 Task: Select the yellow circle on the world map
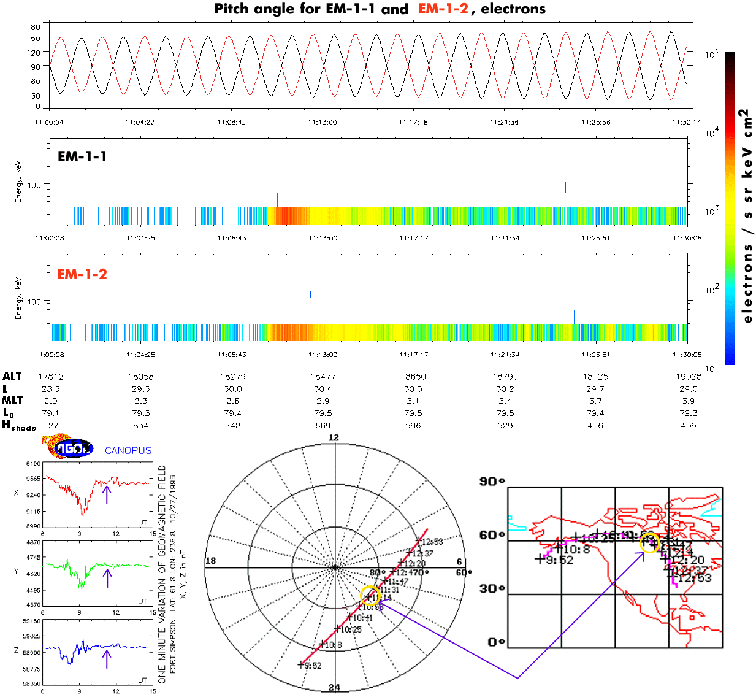(649, 542)
